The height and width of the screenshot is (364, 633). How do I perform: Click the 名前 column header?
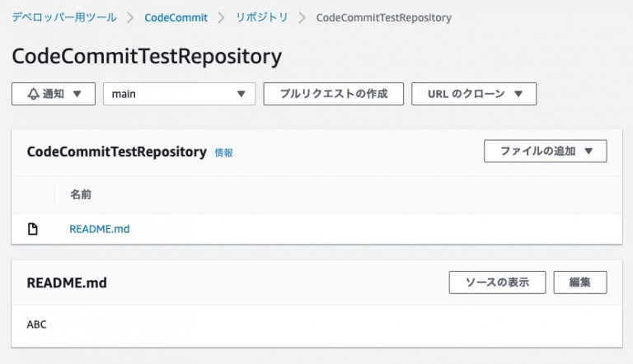81,194
